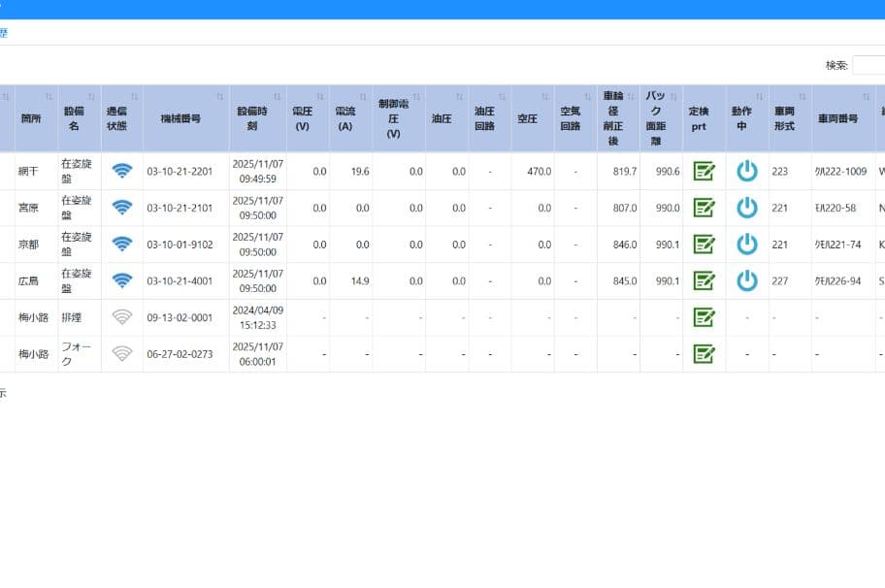Open the blue link at top left
The width and height of the screenshot is (885, 588).
coord(3,33)
